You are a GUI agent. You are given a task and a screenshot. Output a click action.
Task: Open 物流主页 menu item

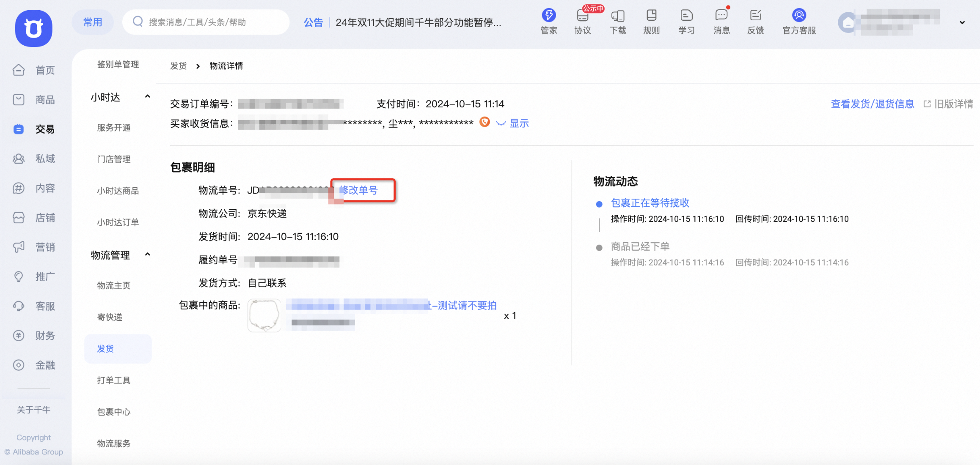point(114,286)
